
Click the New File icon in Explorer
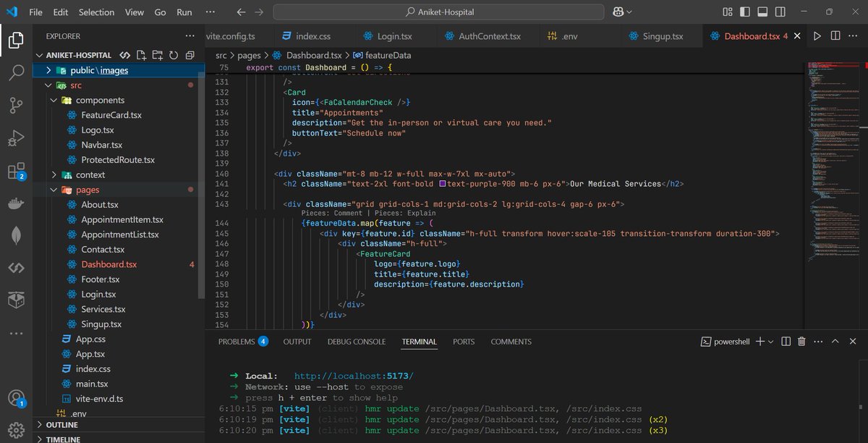(140, 55)
